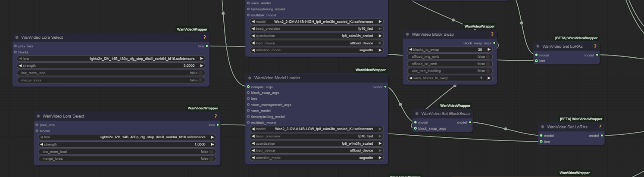Image resolution: width=644 pixels, height=177 pixels.
Task: Open attention_mode selector below the HIGH model
Action: [316, 50]
